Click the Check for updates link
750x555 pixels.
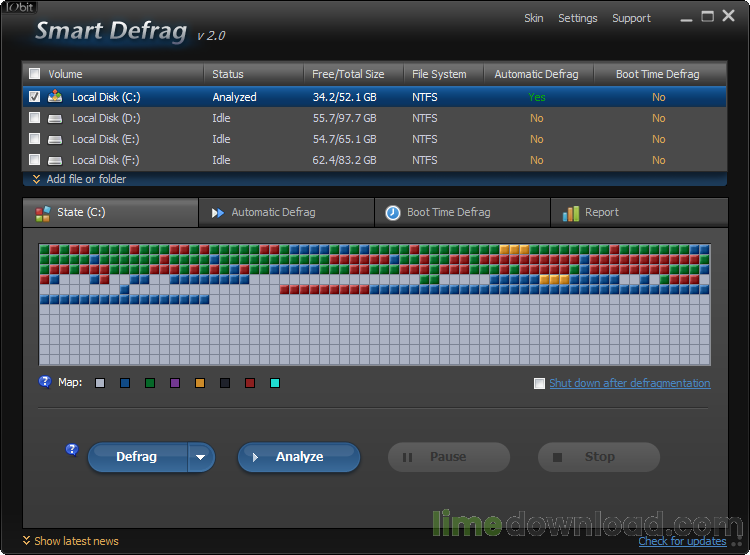[682, 541]
